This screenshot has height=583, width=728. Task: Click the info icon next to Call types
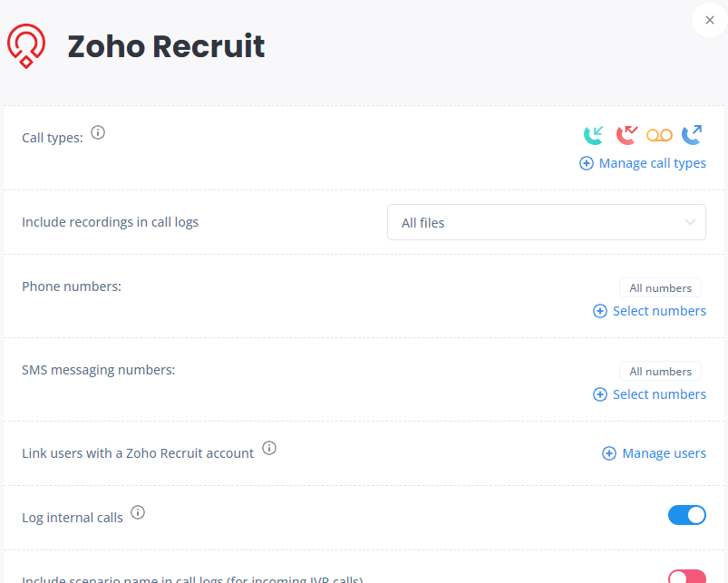tap(98, 132)
